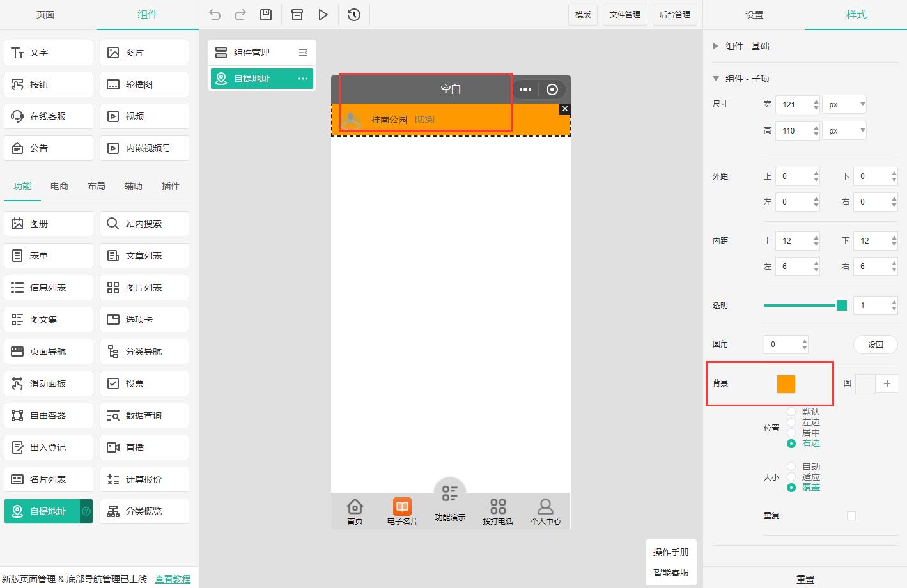
Task: Close the orange component with X
Action: coord(564,109)
